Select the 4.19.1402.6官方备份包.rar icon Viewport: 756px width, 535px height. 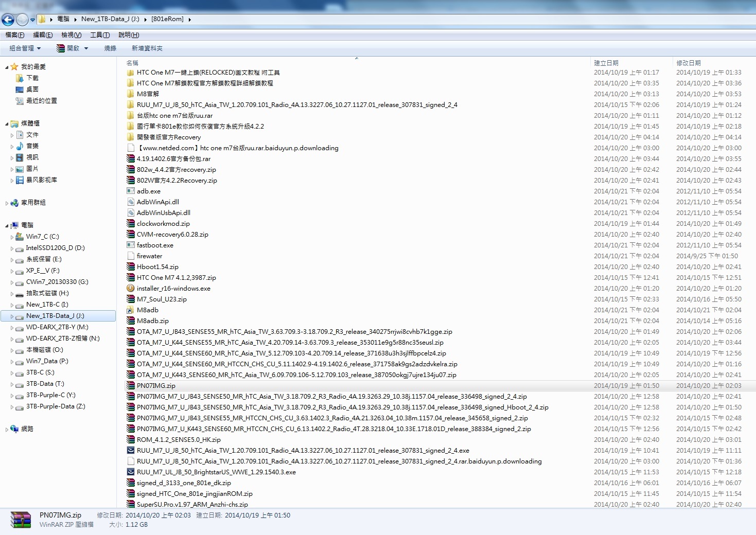tap(131, 158)
